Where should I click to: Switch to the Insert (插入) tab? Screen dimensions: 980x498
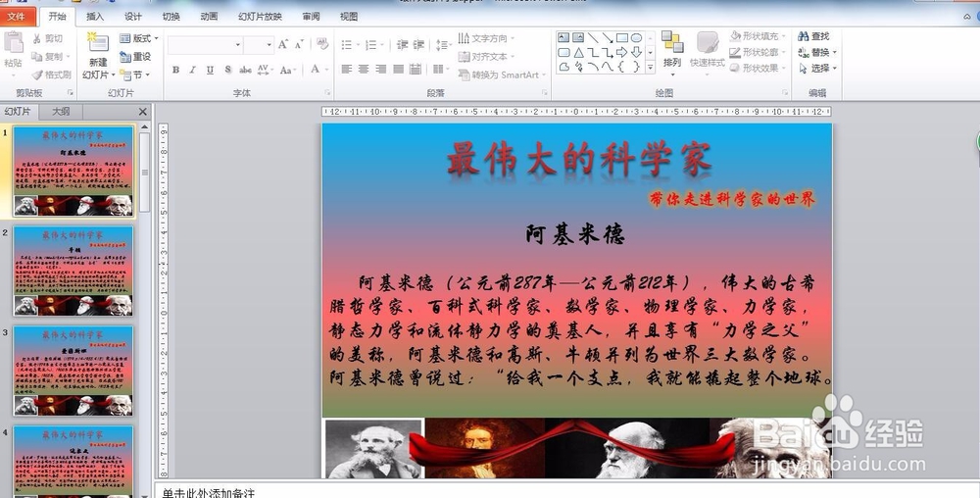94,17
